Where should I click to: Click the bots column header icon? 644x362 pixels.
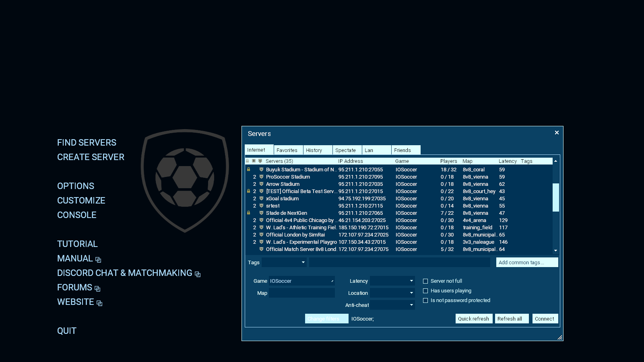click(254, 161)
